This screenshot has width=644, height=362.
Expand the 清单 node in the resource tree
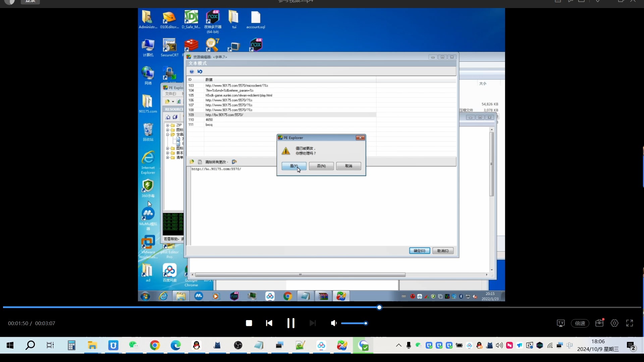pyautogui.click(x=167, y=157)
